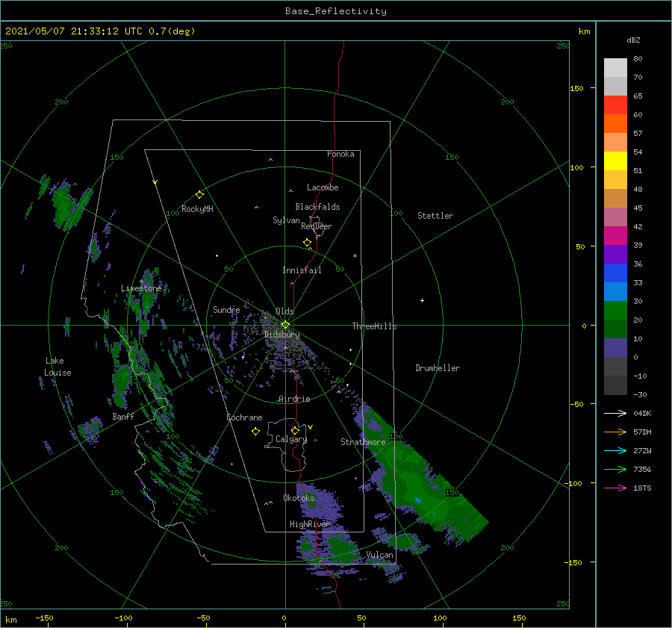Click the magenta 39 dBZ color swatch
This screenshot has width=672, height=628.
tap(615, 236)
